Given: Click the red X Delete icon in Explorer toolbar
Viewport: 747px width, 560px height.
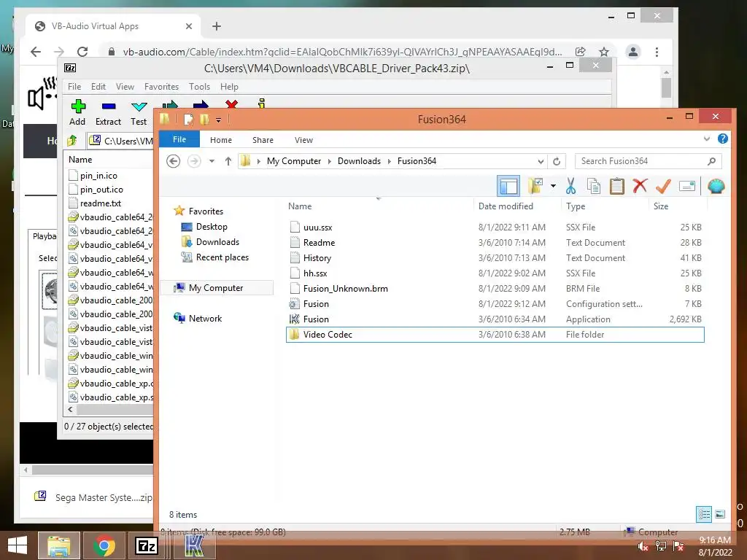Looking at the screenshot, I should (x=640, y=186).
